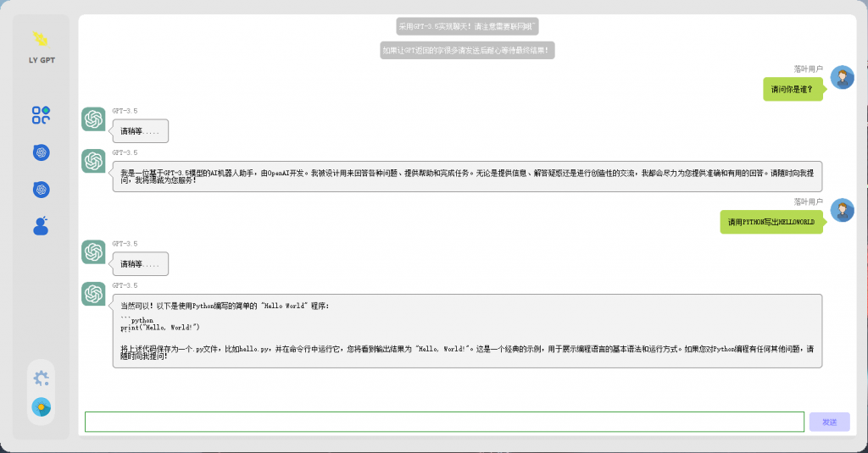Click the green bubble 请用PYTHON写出HELLOWORLD
The width and height of the screenshot is (868, 453).
pos(771,222)
